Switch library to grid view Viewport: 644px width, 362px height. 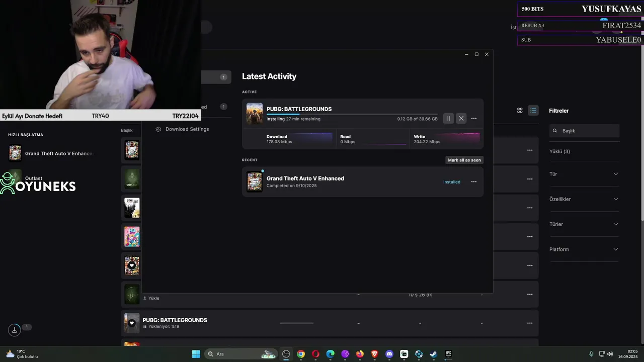(520, 110)
